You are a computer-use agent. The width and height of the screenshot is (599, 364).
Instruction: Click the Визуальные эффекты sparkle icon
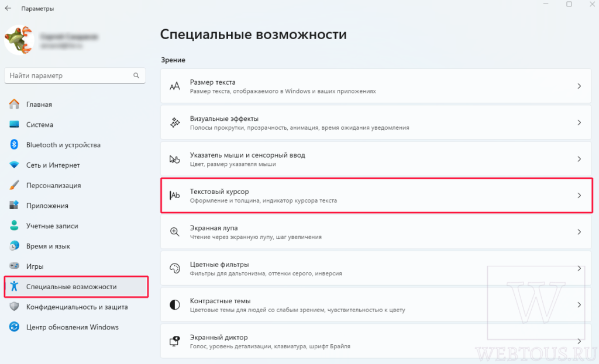[174, 123]
